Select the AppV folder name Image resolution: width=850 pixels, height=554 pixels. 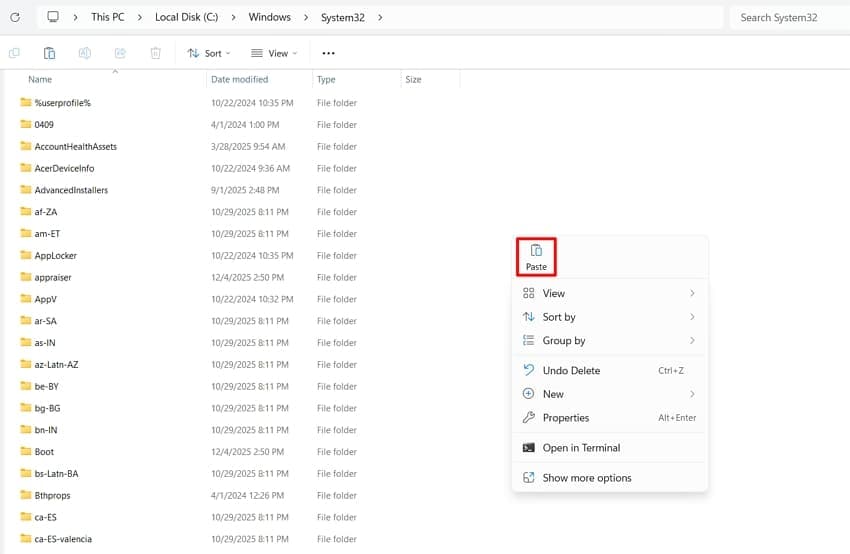click(46, 299)
